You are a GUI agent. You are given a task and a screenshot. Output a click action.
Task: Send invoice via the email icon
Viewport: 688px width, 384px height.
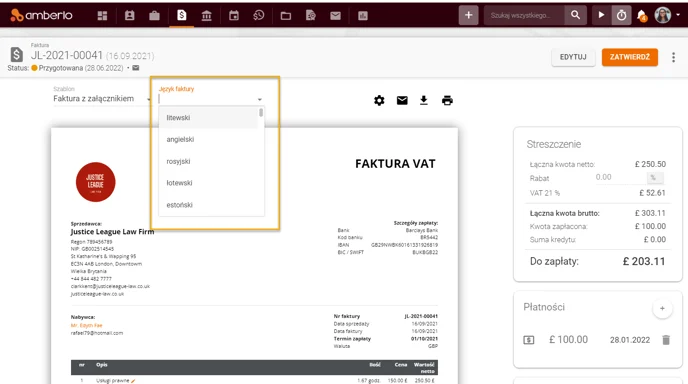pyautogui.click(x=402, y=100)
